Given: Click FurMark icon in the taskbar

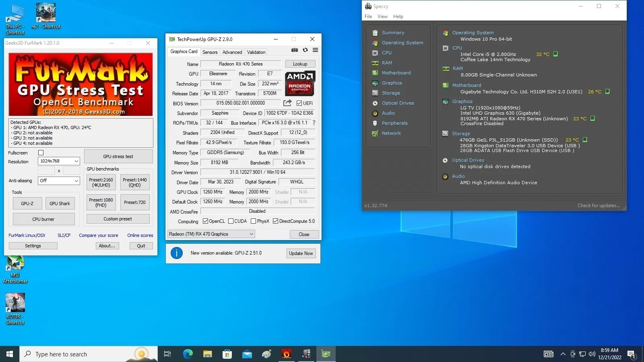Looking at the screenshot, I should click(x=286, y=354).
